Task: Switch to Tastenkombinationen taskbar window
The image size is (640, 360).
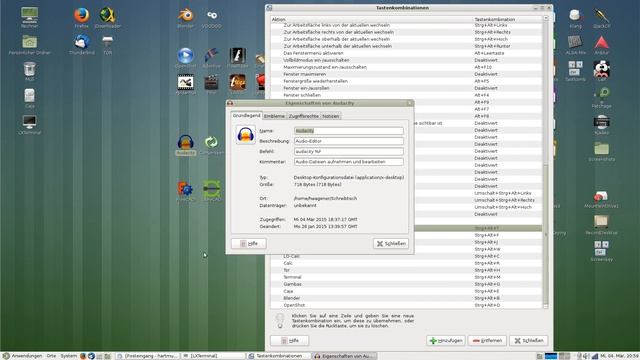Action: pyautogui.click(x=278, y=356)
